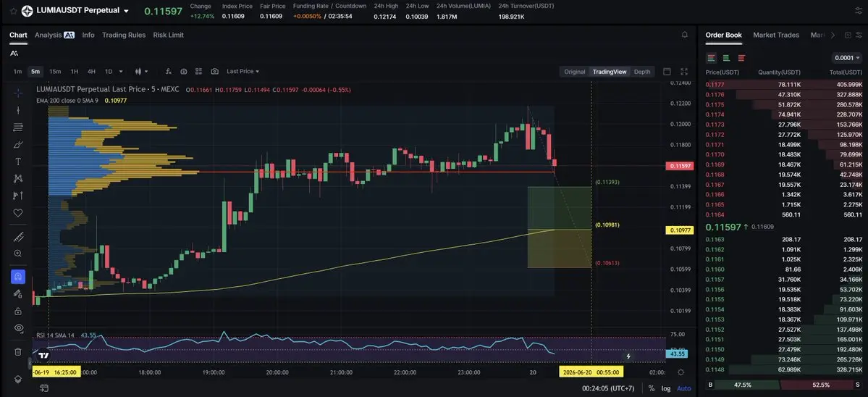Screen dimensions: 868x397
Task: Toggle lock all drawings padlock icon
Action: (x=18, y=312)
